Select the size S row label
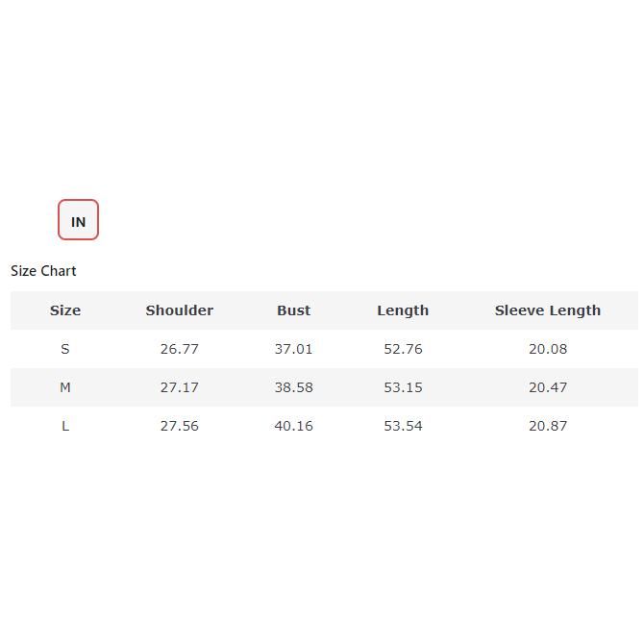 [x=65, y=349]
